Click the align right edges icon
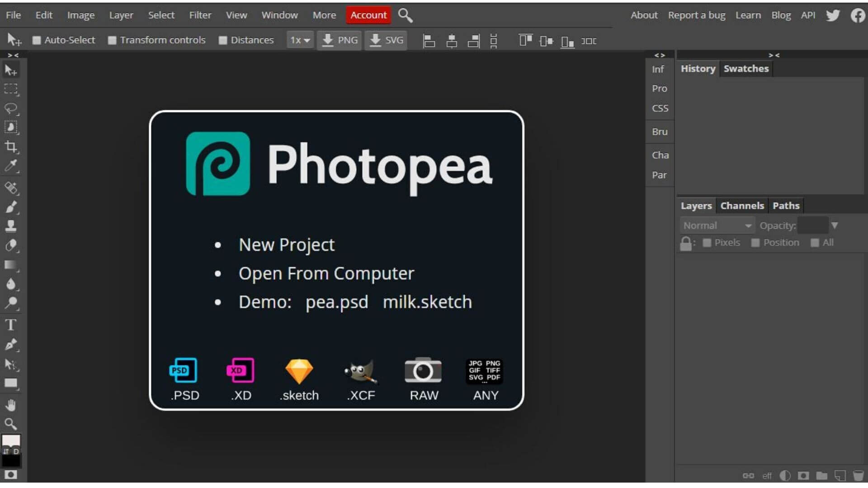The image size is (868, 488). point(474,41)
